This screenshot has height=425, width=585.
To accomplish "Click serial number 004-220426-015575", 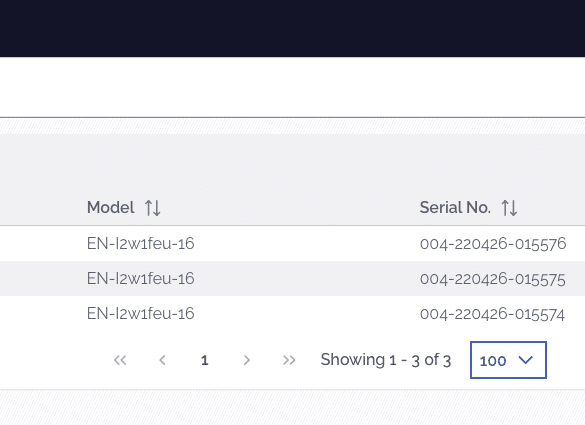I will [492, 279].
